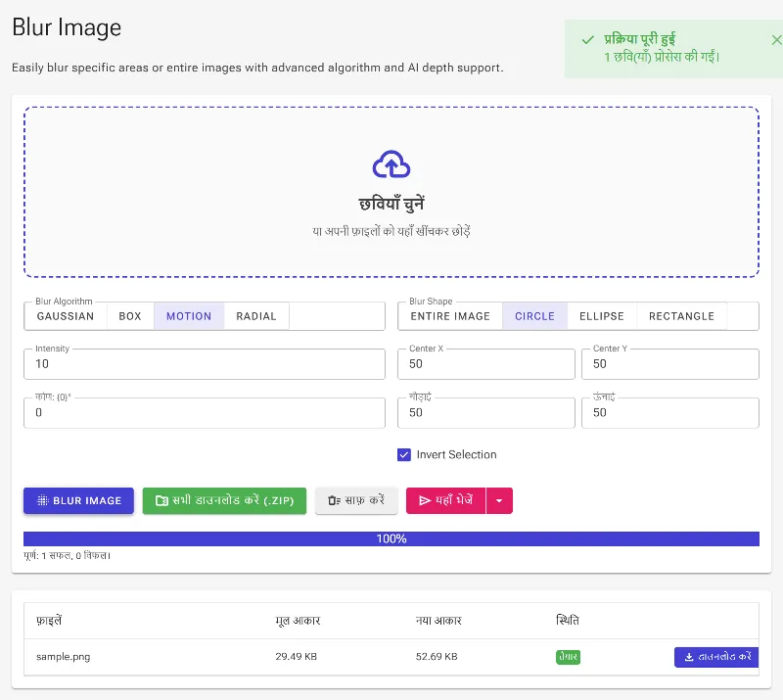Click the original size (मूल आकार) column header

[298, 621]
